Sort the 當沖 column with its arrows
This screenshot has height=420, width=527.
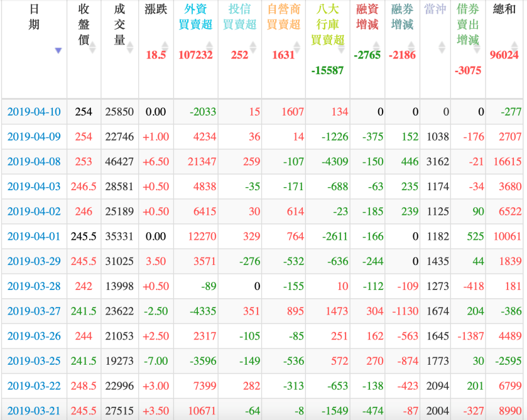coord(443,46)
